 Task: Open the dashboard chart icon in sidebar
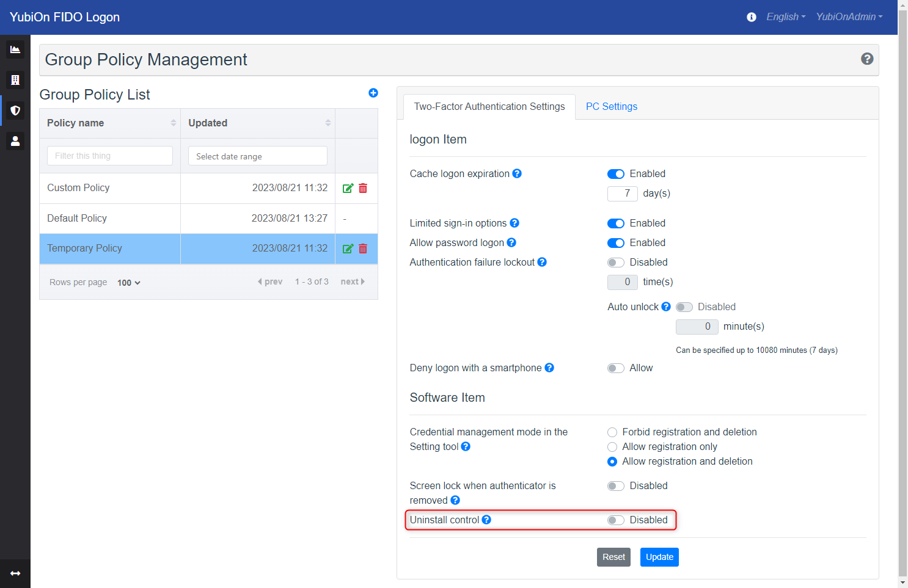coord(15,49)
